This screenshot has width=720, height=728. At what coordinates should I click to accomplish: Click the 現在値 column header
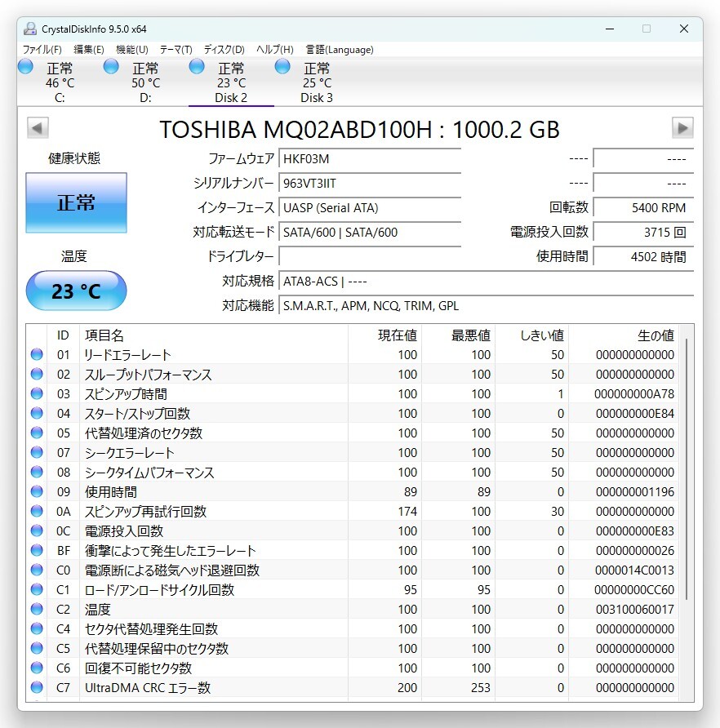(x=385, y=335)
